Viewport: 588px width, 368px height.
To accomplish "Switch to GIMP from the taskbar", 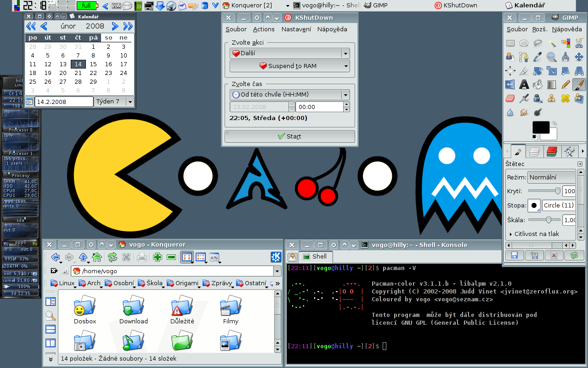I will click(381, 6).
